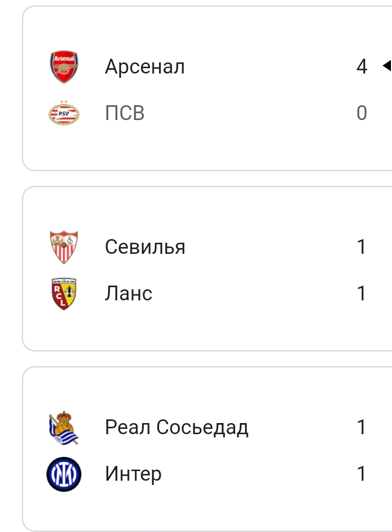392x532 pixels.
Task: Click the PSV club logo
Action: pyautogui.click(x=64, y=113)
